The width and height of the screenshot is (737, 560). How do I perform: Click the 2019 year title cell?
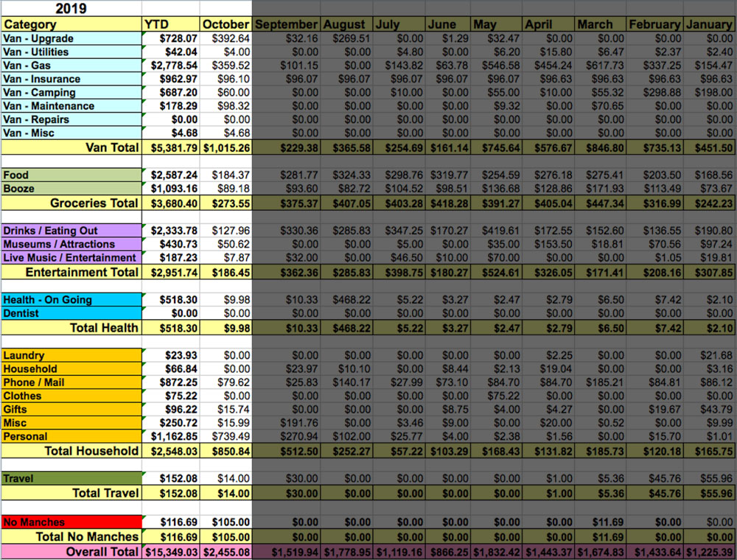70,9
